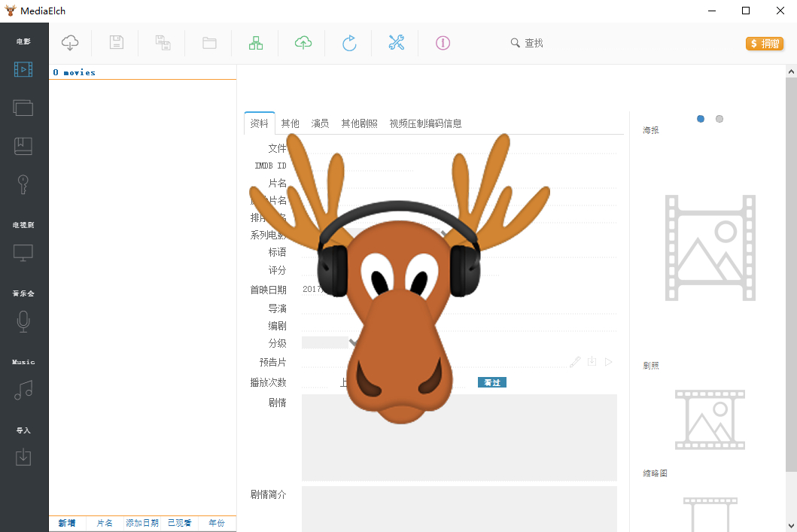Click the trailer play triangle icon
This screenshot has width=797, height=532.
click(x=608, y=362)
